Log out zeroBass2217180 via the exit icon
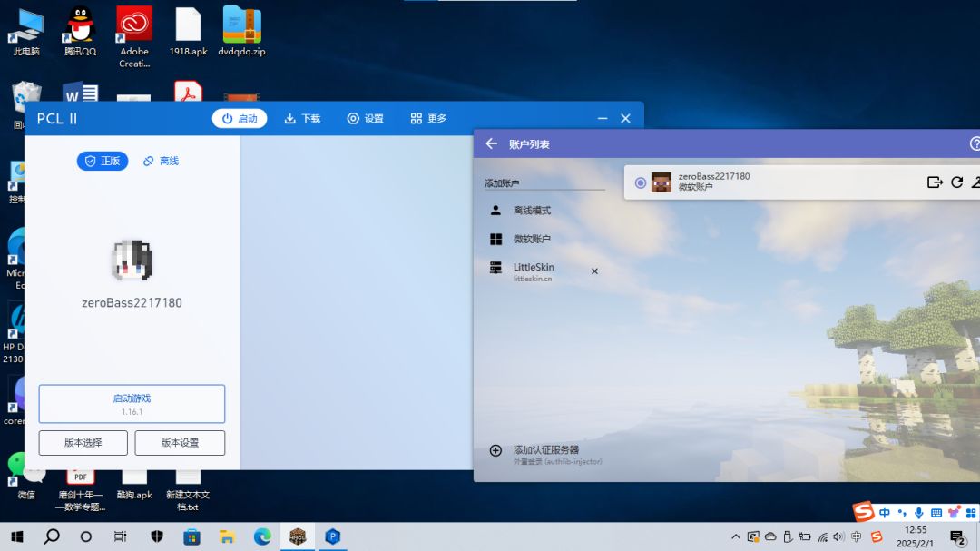The width and height of the screenshot is (980, 551). 935,182
